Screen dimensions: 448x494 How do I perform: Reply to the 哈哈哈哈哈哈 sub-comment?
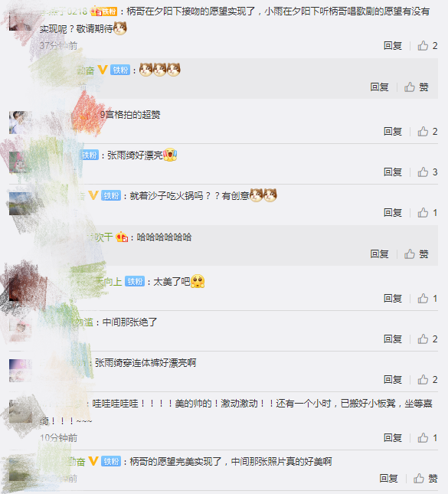coord(379,254)
